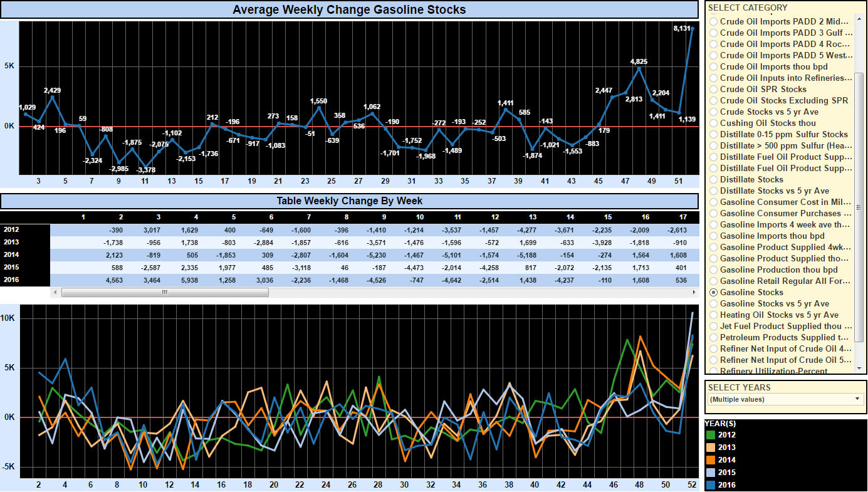Select the Gasoline Stocks radio button
The image size is (868, 492).
pyautogui.click(x=713, y=293)
